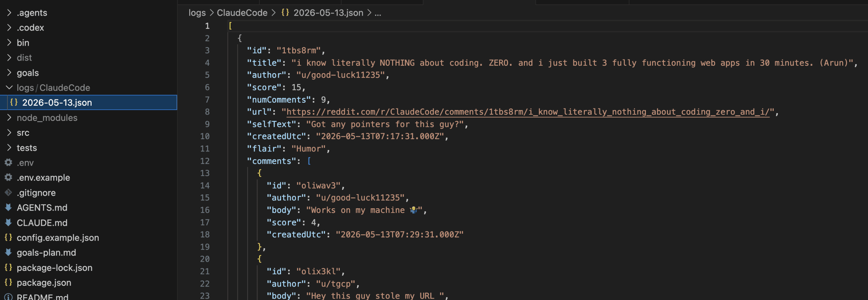The height and width of the screenshot is (300, 868).
Task: Expand the src folder chevron
Action: pos(9,133)
